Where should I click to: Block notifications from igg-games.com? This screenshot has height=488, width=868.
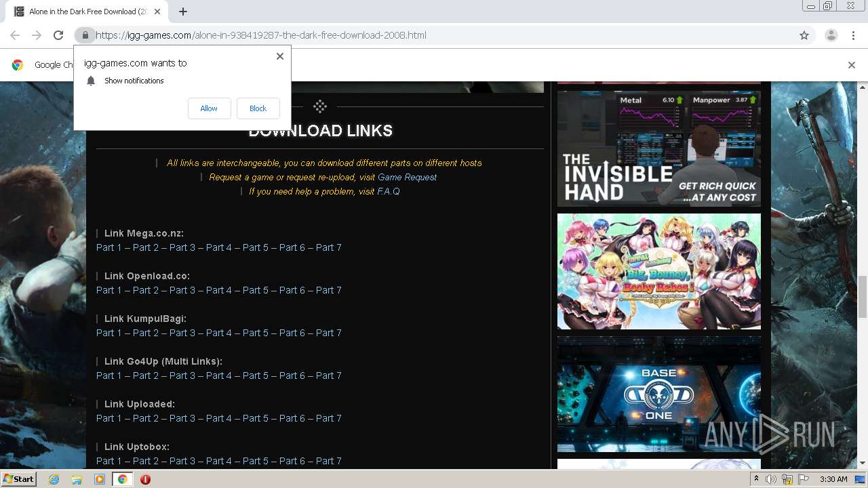coord(258,108)
